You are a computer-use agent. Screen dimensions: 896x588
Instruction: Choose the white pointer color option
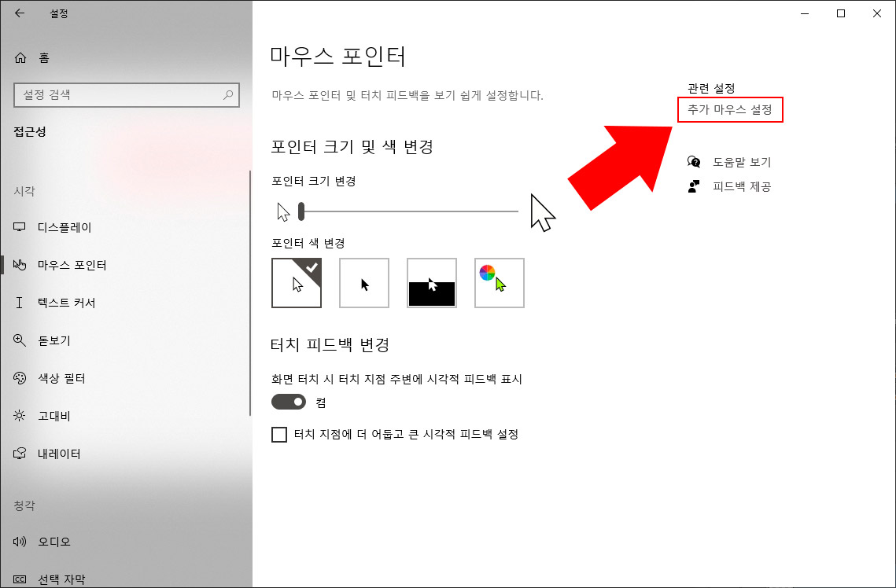[297, 282]
